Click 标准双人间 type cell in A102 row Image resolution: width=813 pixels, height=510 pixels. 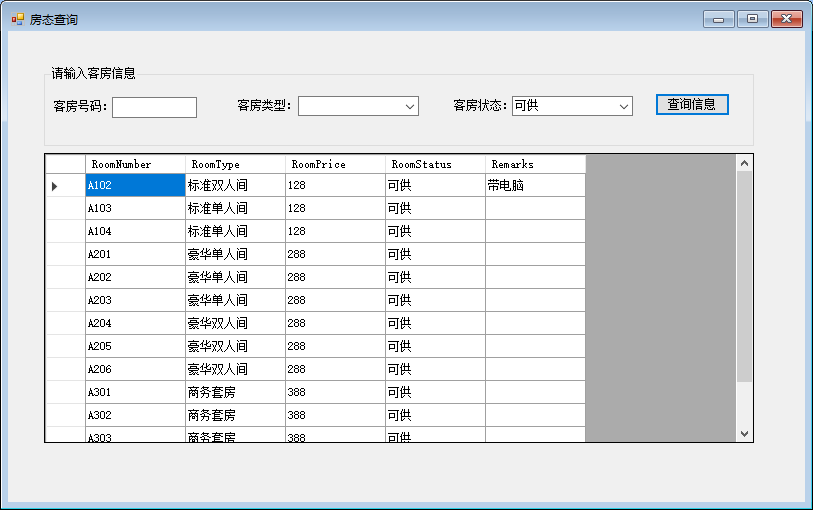[235, 185]
